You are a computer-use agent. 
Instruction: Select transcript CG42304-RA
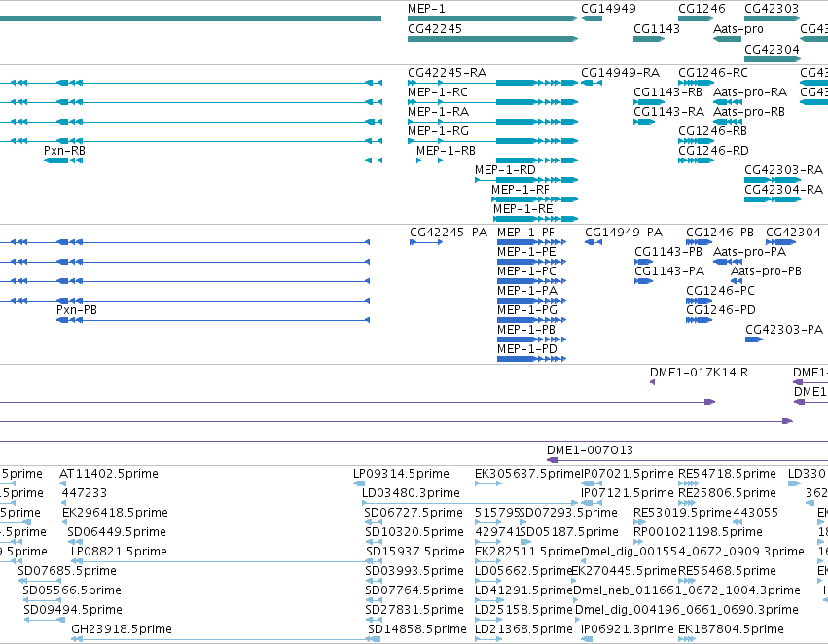point(773,199)
